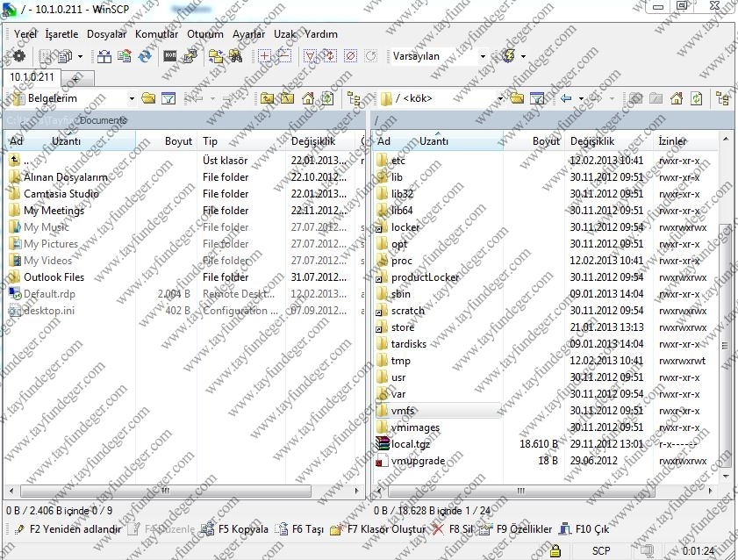Click the Find Files binoculars icon
This screenshot has height=560, width=738.
(x=235, y=56)
